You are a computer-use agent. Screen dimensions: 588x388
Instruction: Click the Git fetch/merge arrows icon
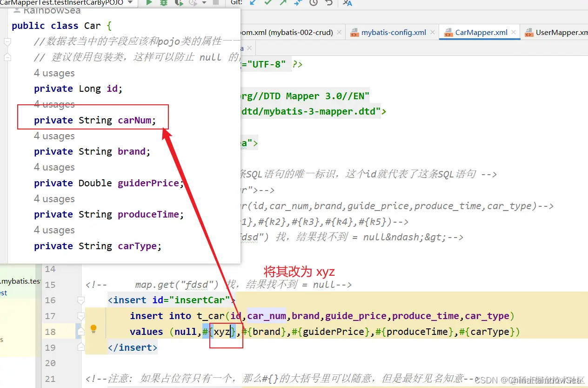tap(298, 3)
